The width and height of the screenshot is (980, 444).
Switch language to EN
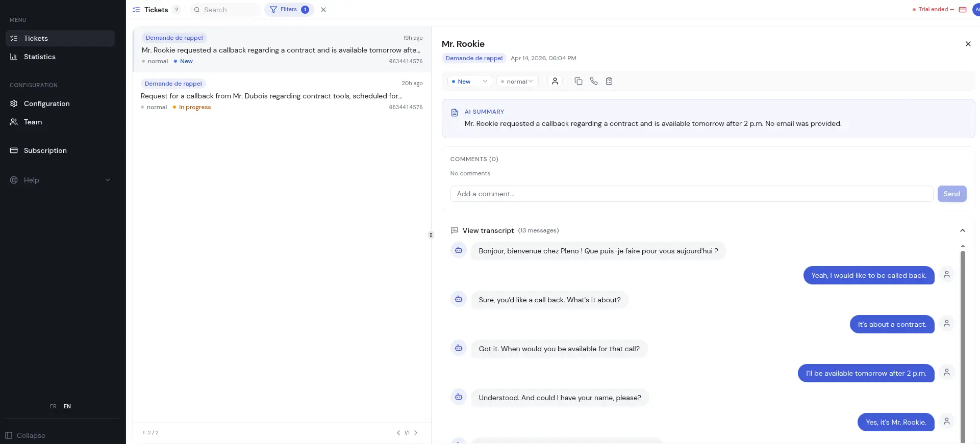point(67,406)
